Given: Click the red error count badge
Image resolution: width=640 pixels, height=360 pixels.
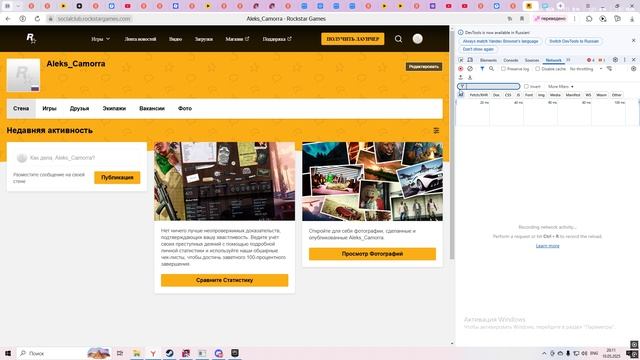Looking at the screenshot, I should coord(591,60).
